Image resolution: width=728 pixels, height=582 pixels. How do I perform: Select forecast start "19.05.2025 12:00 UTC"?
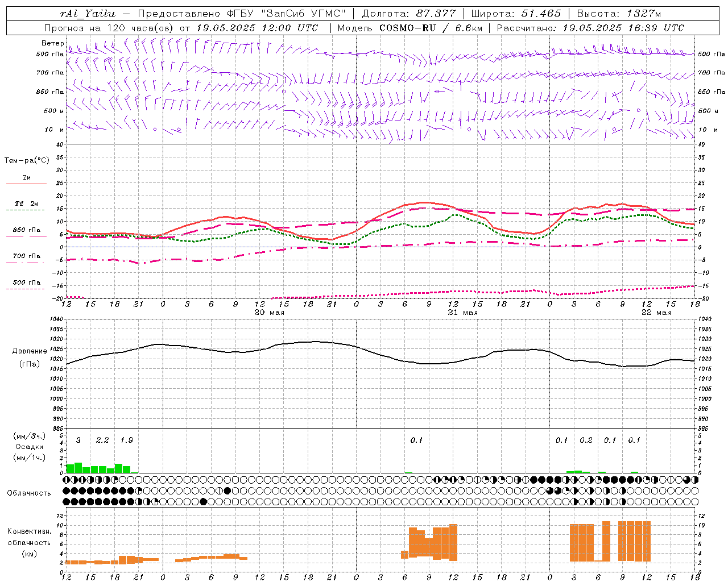(257, 28)
